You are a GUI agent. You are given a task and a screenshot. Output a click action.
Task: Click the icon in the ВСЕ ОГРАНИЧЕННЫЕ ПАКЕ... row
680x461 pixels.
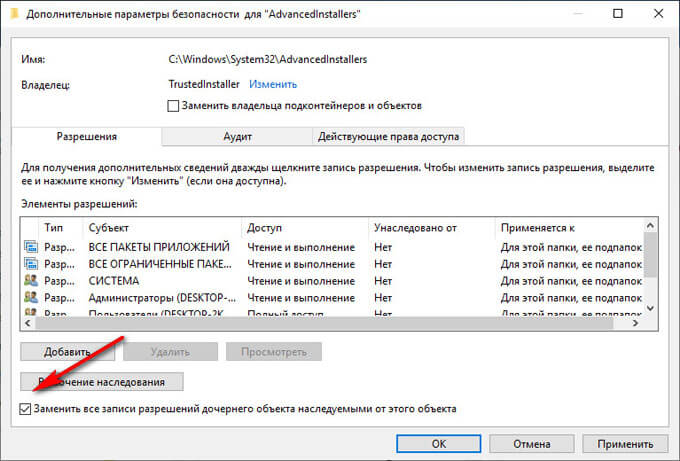point(31,264)
